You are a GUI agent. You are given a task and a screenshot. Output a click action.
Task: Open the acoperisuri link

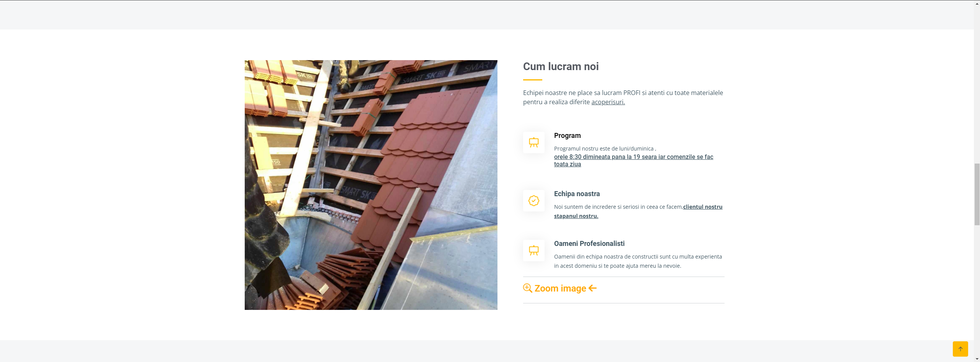pos(608,102)
